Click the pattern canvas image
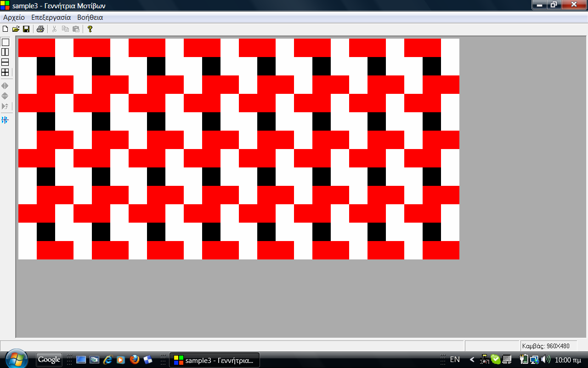This screenshot has width=588, height=368. 239,149
